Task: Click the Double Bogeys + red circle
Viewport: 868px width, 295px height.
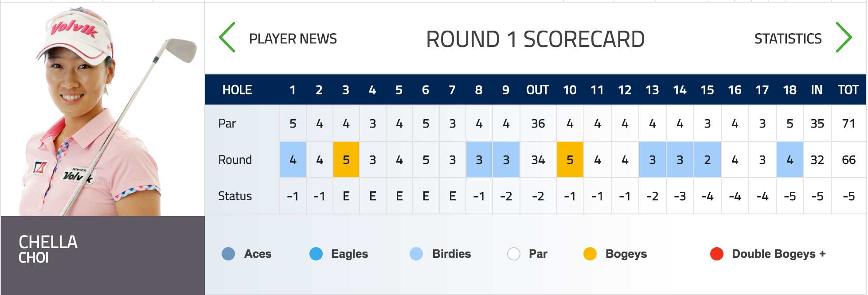Action: click(x=717, y=254)
